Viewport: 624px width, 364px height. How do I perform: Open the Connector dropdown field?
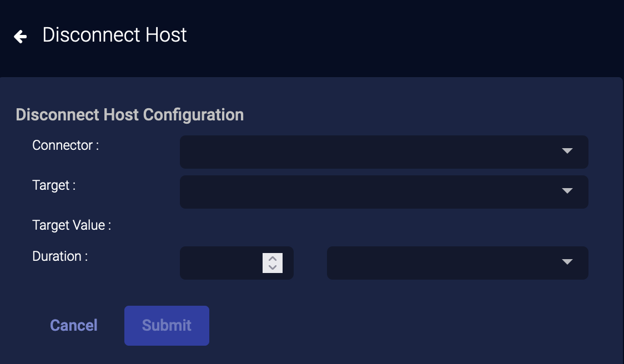[366, 151]
